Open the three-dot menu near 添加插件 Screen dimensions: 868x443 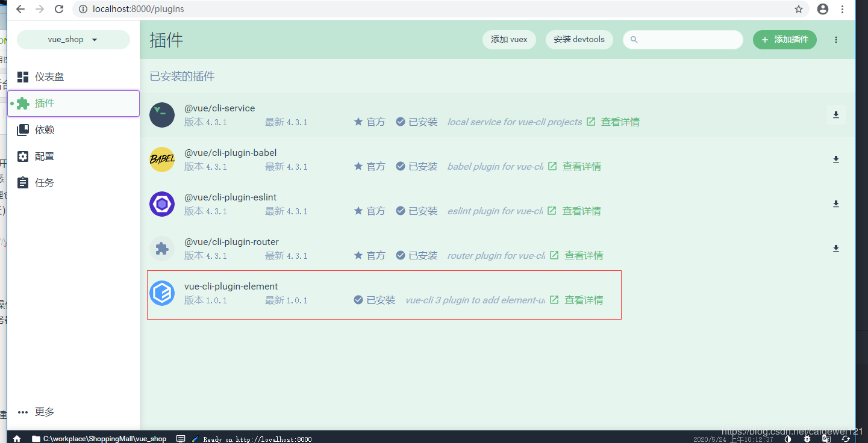pyautogui.click(x=835, y=39)
